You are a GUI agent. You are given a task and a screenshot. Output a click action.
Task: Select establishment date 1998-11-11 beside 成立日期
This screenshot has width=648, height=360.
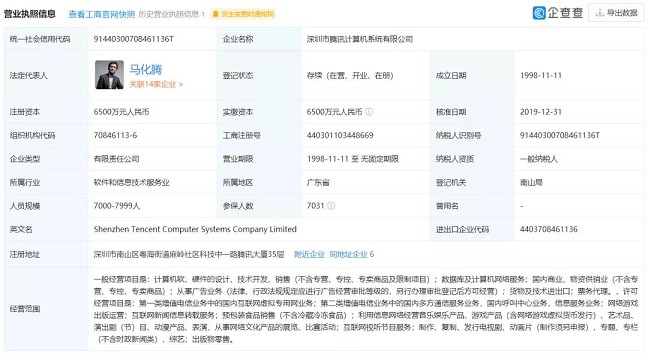[x=541, y=75]
